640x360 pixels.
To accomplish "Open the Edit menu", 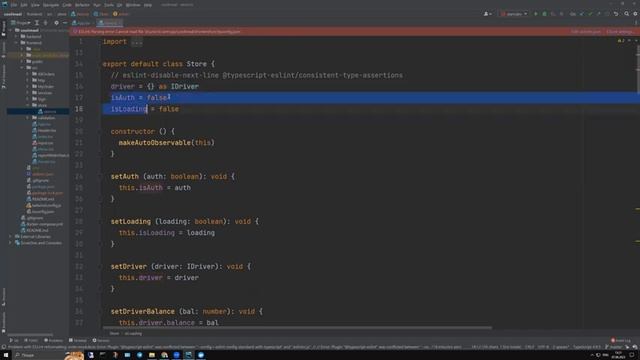I will pos(24,5).
